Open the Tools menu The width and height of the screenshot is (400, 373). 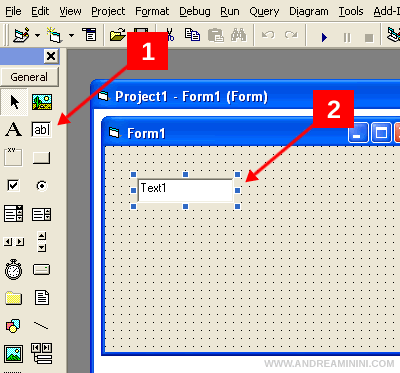point(351,11)
